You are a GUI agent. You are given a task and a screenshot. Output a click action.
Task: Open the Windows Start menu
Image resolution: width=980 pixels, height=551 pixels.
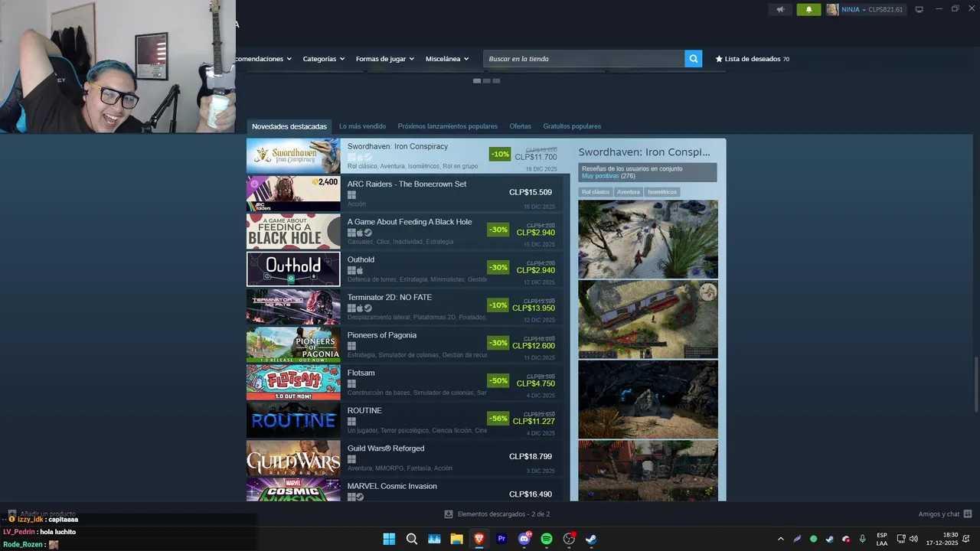coord(389,539)
